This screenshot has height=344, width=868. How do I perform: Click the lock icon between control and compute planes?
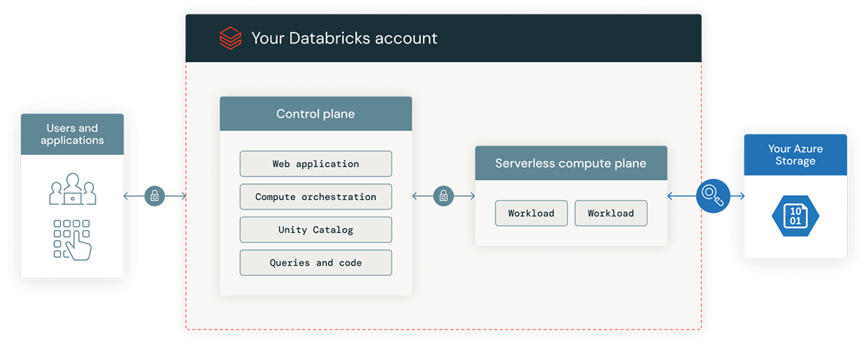coord(443,196)
